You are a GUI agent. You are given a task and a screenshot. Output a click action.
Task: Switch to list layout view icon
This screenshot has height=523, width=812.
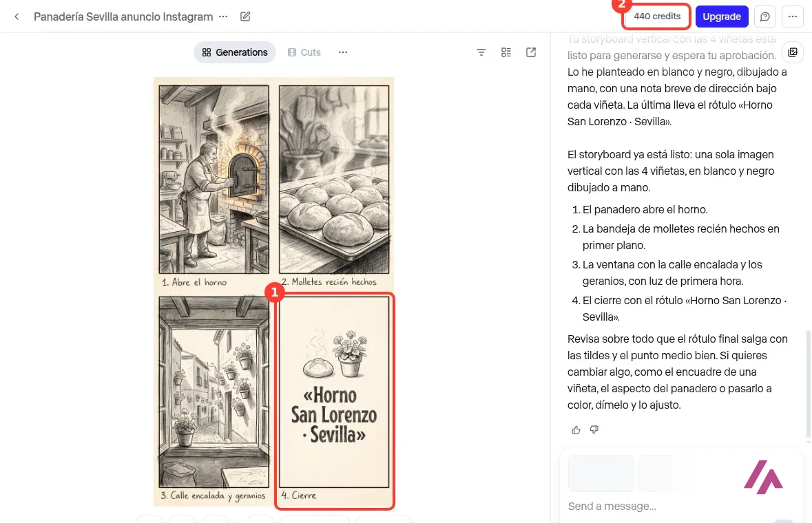pos(506,52)
